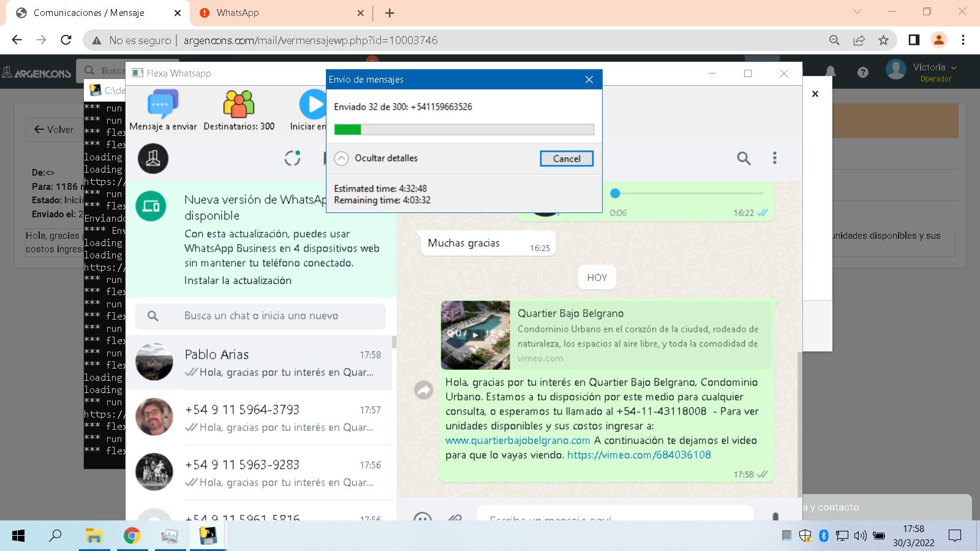Close the Envío de mensajes dialog

click(x=589, y=80)
